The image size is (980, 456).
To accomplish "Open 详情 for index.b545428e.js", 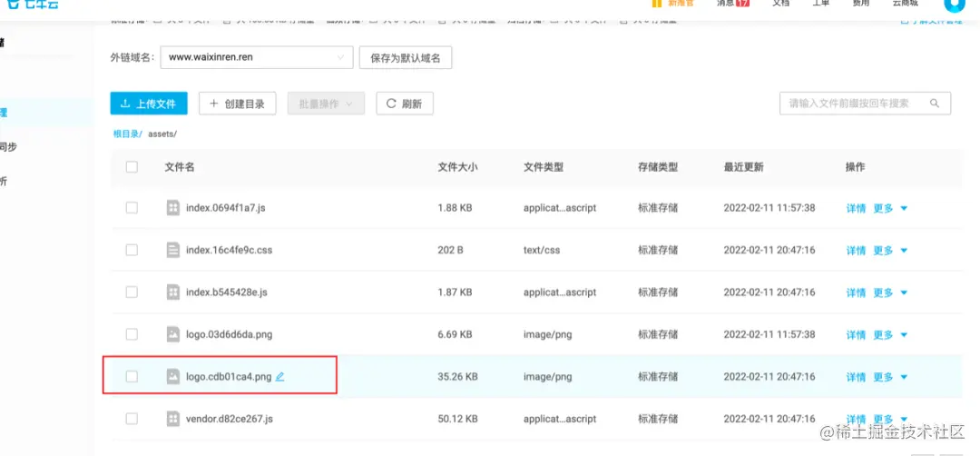I will coord(856,292).
